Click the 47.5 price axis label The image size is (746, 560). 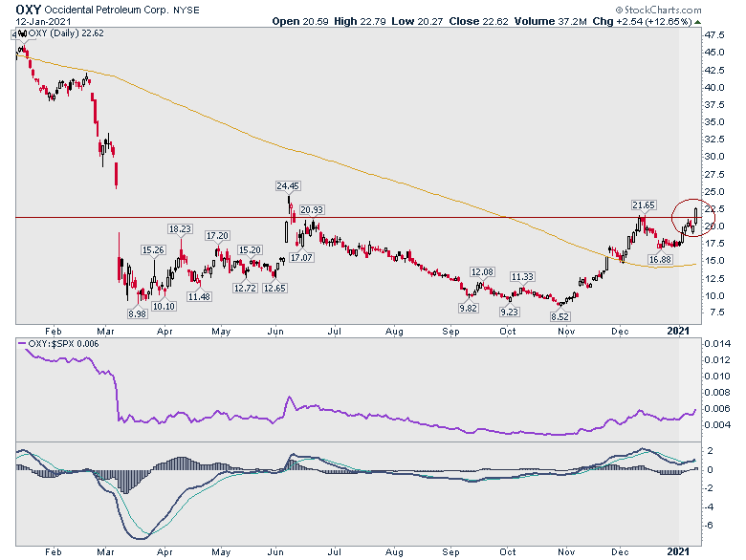pos(715,34)
